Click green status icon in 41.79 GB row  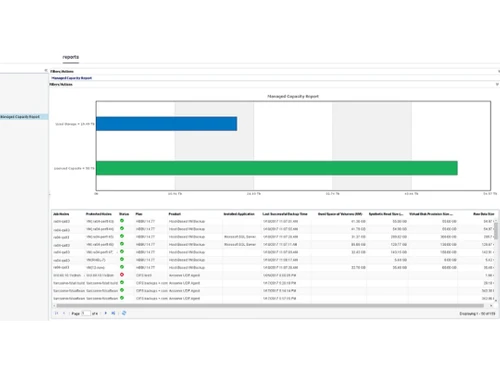[122, 228]
